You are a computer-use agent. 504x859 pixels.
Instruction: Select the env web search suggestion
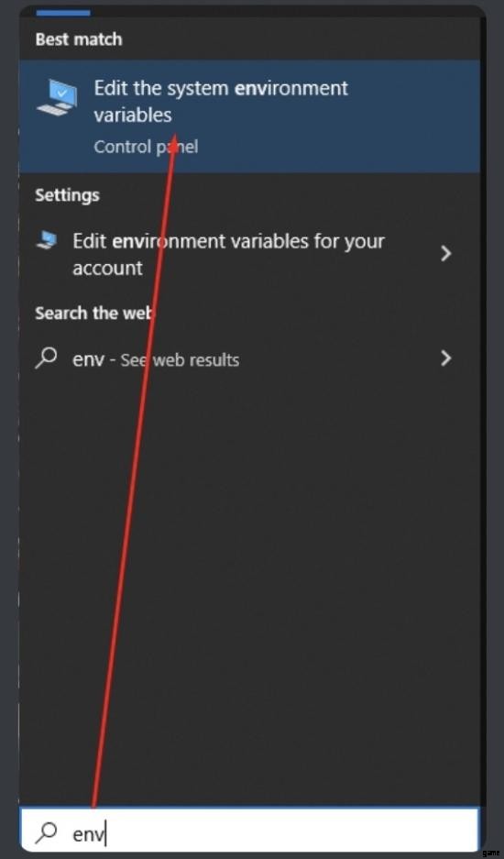[x=249, y=359]
